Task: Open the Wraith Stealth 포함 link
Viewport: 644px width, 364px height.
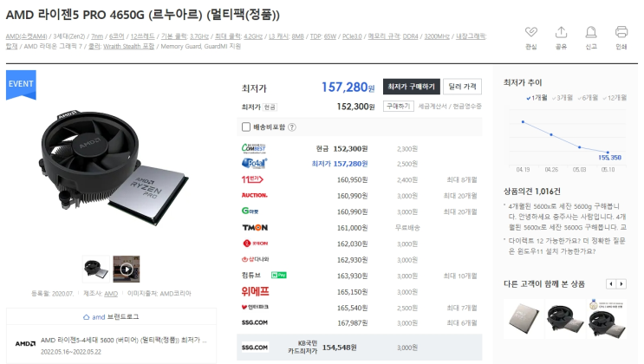Action: coord(128,47)
